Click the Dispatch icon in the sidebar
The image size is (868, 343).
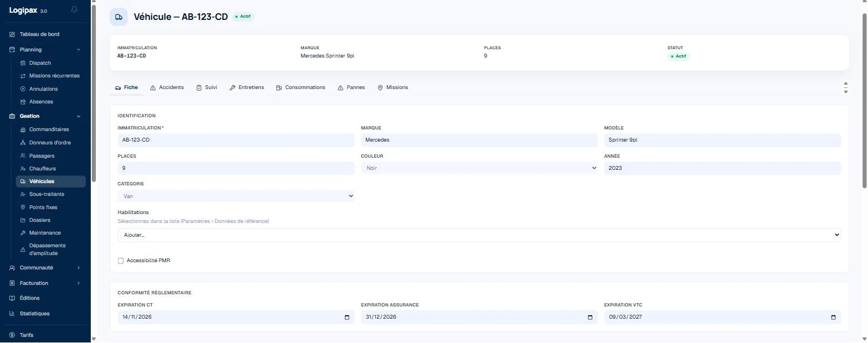click(x=23, y=63)
